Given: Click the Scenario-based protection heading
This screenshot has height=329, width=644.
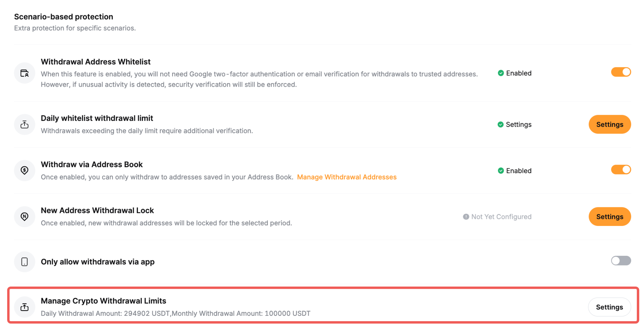Looking at the screenshot, I should pos(64,17).
